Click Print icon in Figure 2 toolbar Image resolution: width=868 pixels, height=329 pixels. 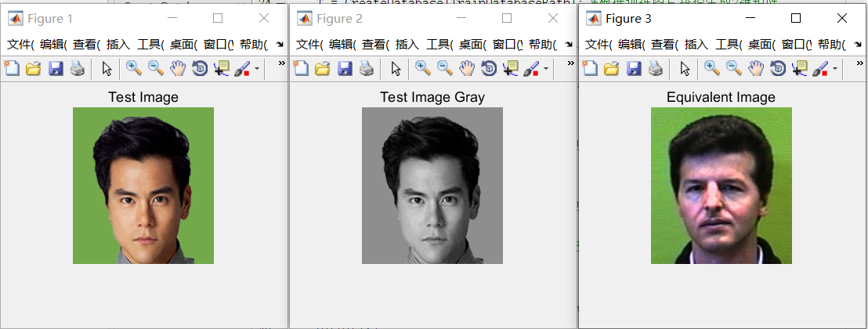(366, 69)
